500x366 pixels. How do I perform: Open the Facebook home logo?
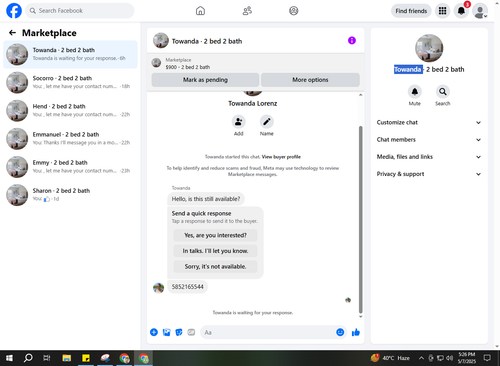(14, 11)
